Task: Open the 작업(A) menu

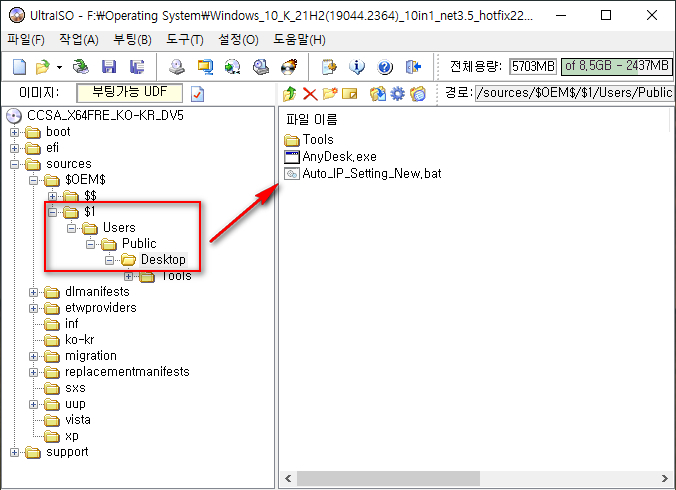Action: pos(79,40)
